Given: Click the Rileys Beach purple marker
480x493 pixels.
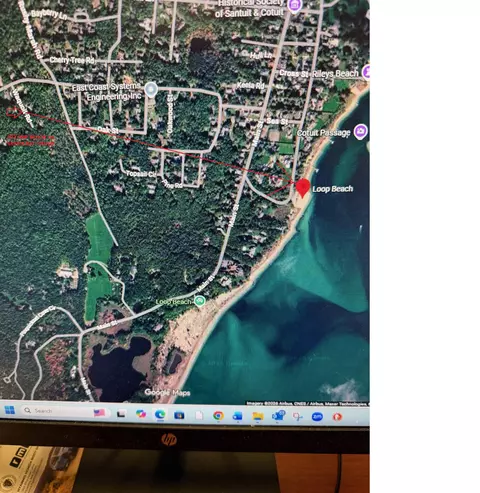Looking at the screenshot, I should point(366,72).
